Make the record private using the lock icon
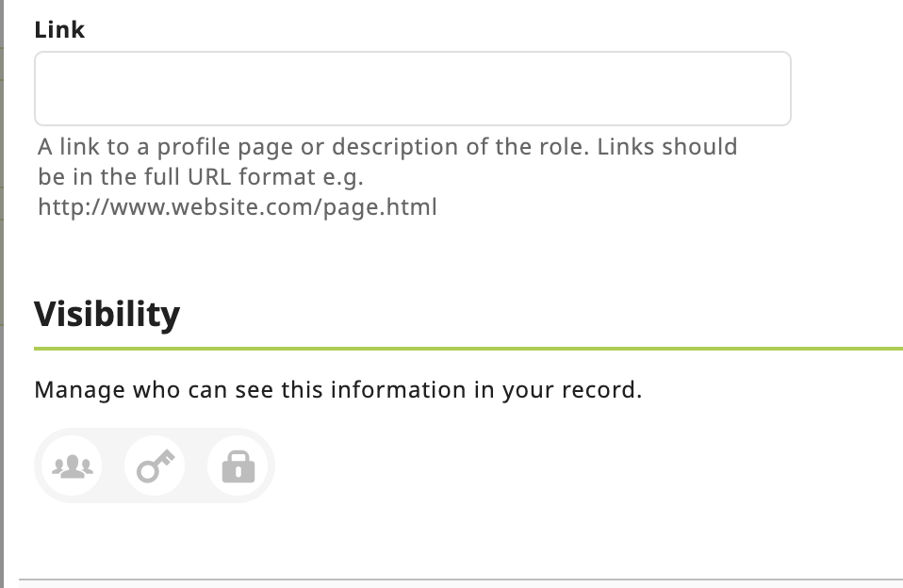The height and width of the screenshot is (588, 903). [237, 465]
